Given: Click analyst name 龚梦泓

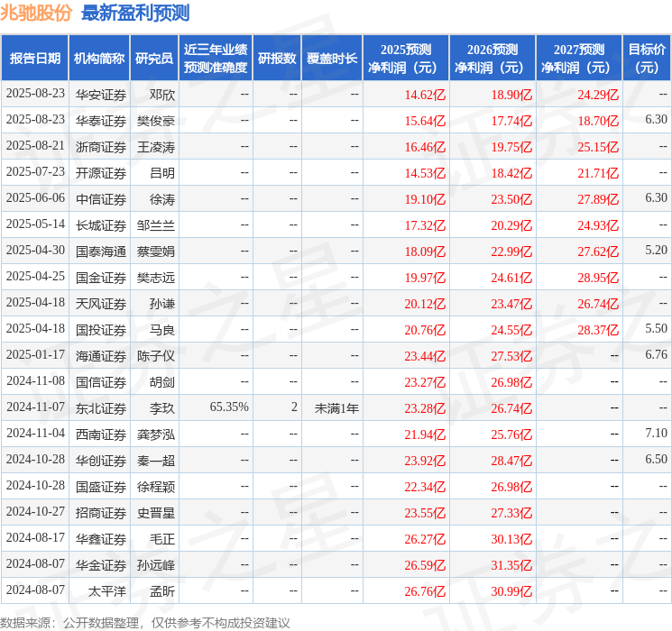Looking at the screenshot, I should click(156, 434).
